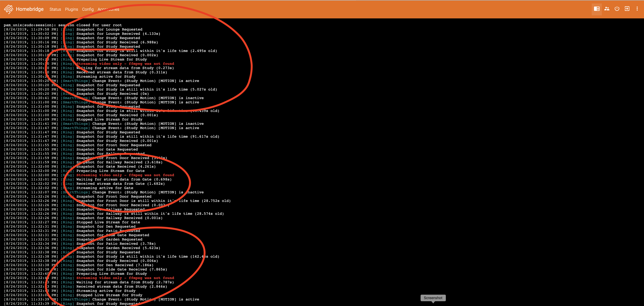Select 'Snapshot for Den Requested' log line
644x306 pixels.
pyautogui.click(x=70, y=227)
